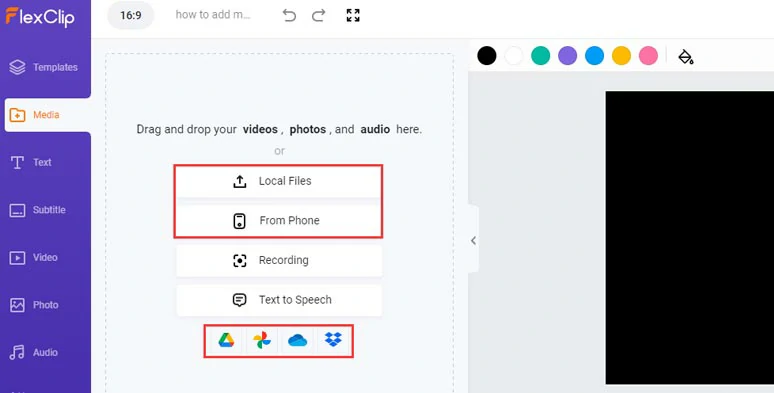Edit the project title field
The height and width of the screenshot is (393, 774).
pos(213,15)
